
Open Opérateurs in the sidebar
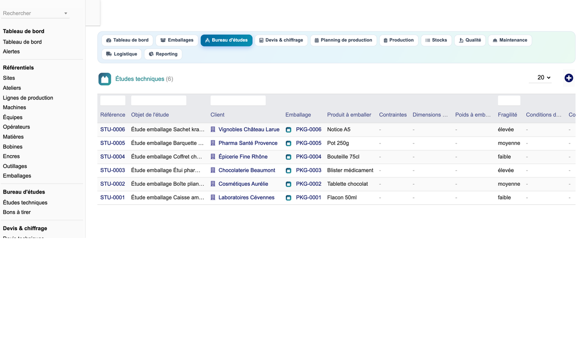tap(16, 127)
